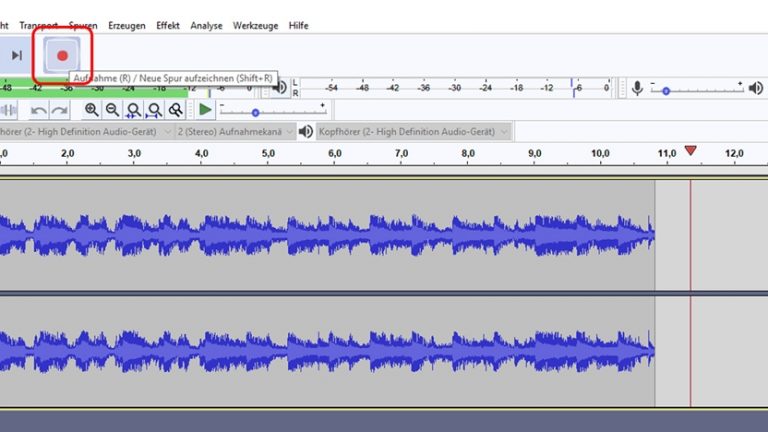This screenshot has width=768, height=432.
Task: Skip to the end of the track
Action: [17, 55]
